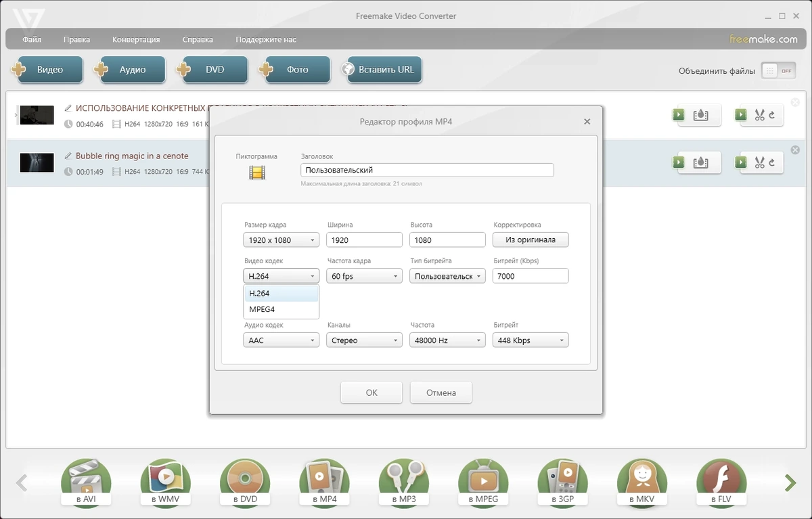This screenshot has height=519, width=812.
Task: Click the OK button in profile editor
Action: click(x=371, y=392)
